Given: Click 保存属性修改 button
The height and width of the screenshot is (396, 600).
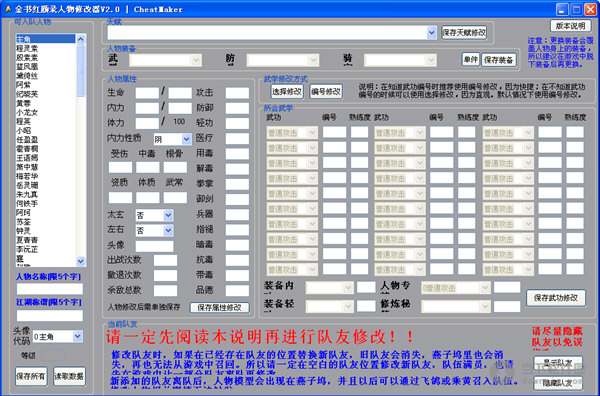Looking at the screenshot, I should coord(219,307).
